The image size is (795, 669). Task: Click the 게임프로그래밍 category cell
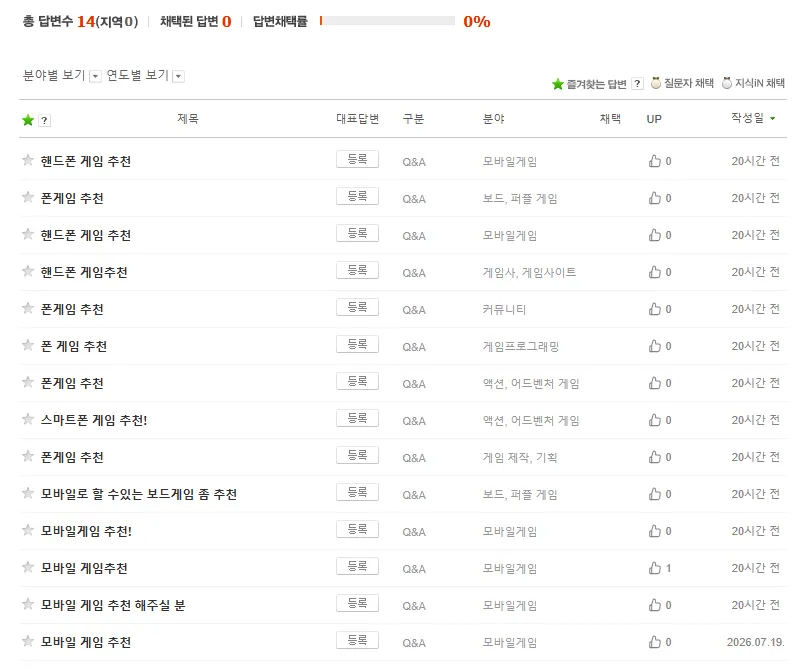tap(521, 346)
